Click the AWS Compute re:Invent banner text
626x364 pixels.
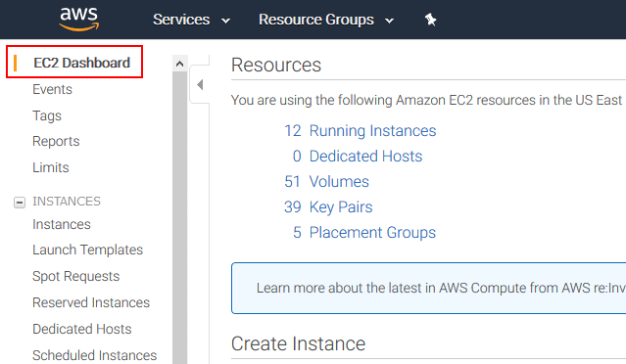coord(441,288)
